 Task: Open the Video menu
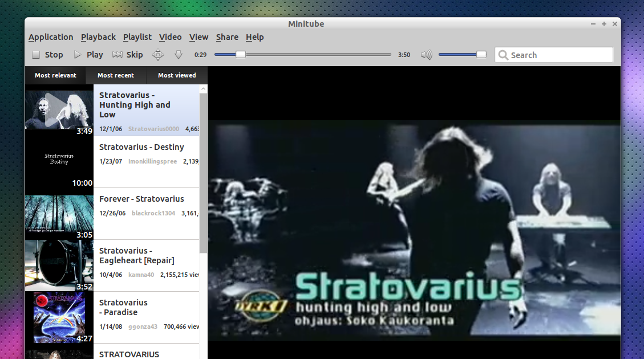[170, 37]
